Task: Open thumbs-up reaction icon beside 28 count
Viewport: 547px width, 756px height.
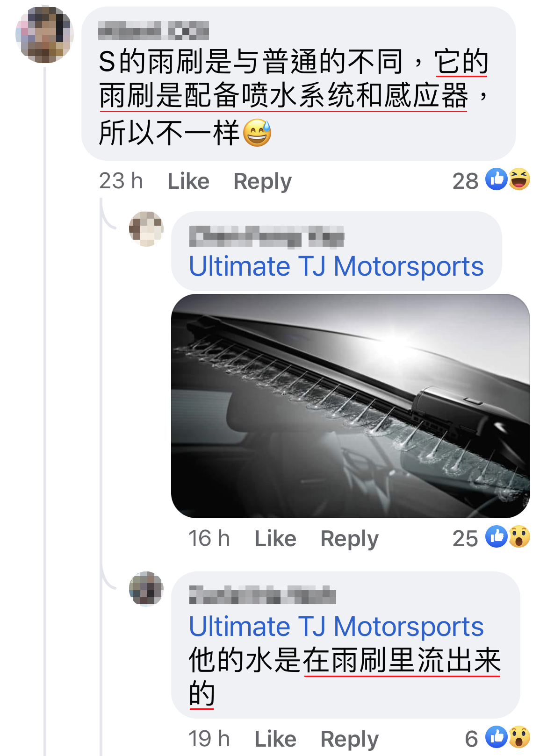Action: coord(497,179)
